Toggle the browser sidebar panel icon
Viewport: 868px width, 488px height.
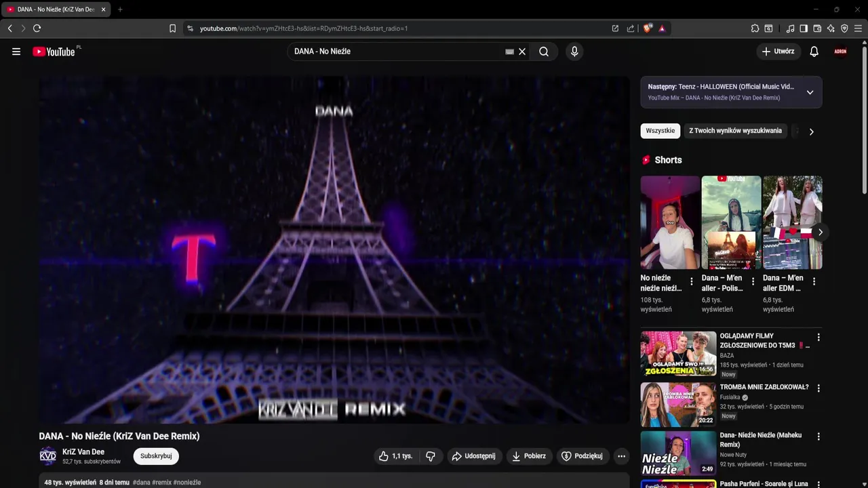click(x=804, y=28)
